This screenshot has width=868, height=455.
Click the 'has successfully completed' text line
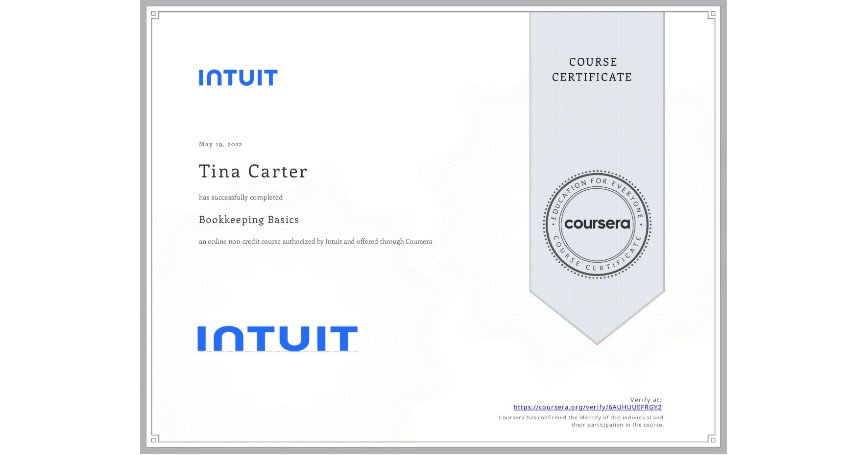[241, 197]
